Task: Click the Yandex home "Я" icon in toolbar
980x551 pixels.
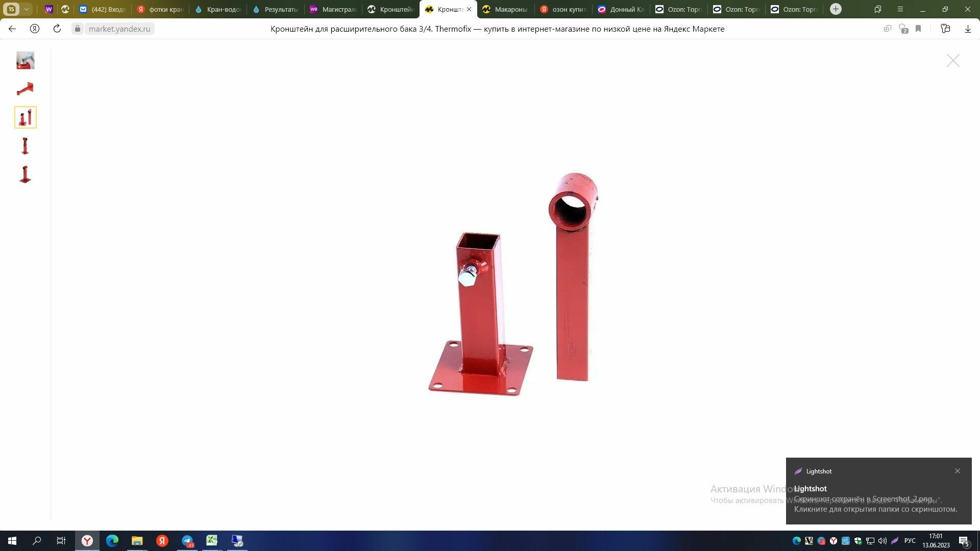Action: point(35,29)
